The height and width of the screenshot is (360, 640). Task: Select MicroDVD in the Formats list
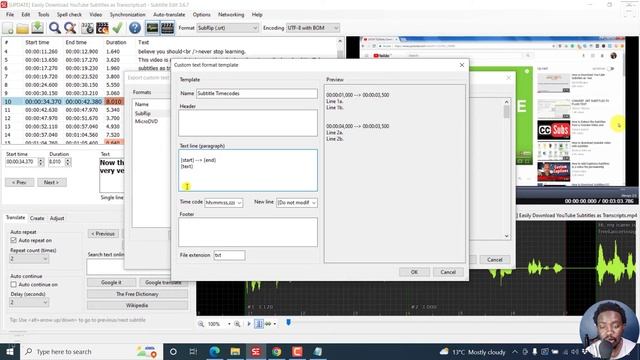(146, 121)
